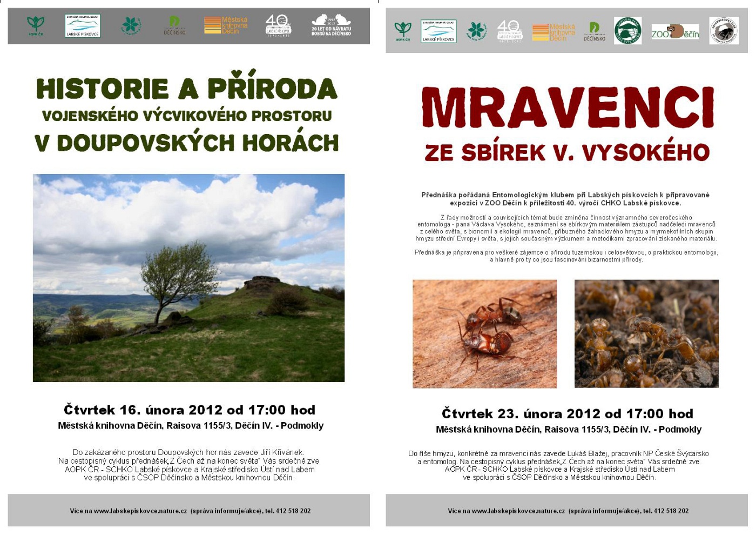
Task: Click the Děčínsko logo on the Mravenci poster
Action: pyautogui.click(x=594, y=31)
